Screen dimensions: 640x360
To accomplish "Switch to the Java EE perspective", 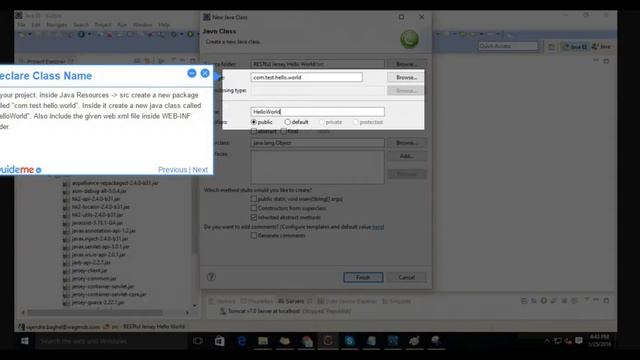I will [x=575, y=47].
